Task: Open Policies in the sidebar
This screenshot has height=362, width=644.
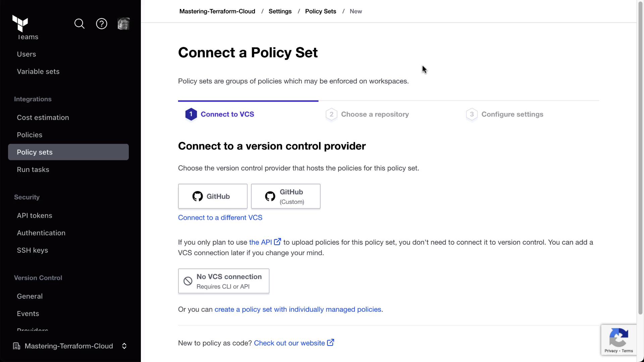Action: pyautogui.click(x=30, y=135)
